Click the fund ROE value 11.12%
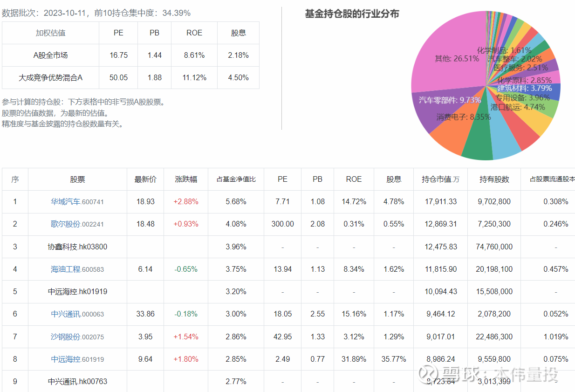The height and width of the screenshot is (392, 575). [x=194, y=78]
